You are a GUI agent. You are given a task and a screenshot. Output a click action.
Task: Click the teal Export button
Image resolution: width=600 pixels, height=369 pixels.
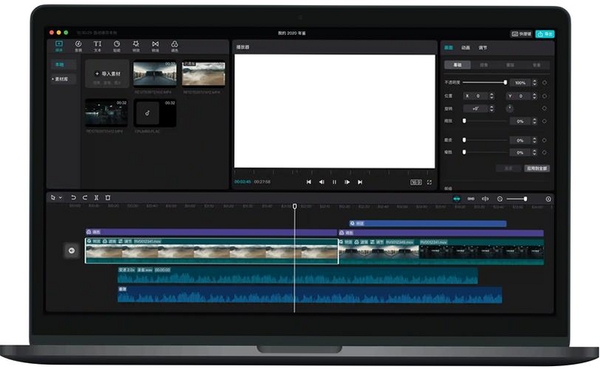tap(545, 34)
